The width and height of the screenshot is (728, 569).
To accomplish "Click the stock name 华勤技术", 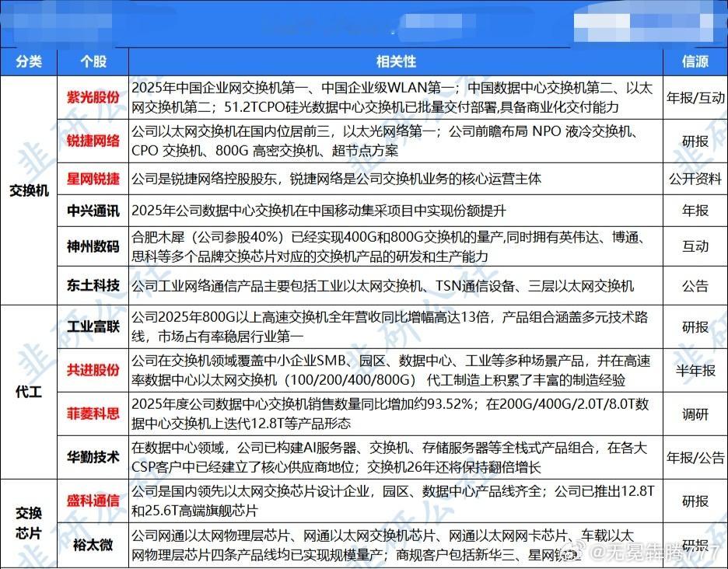I will tap(93, 457).
